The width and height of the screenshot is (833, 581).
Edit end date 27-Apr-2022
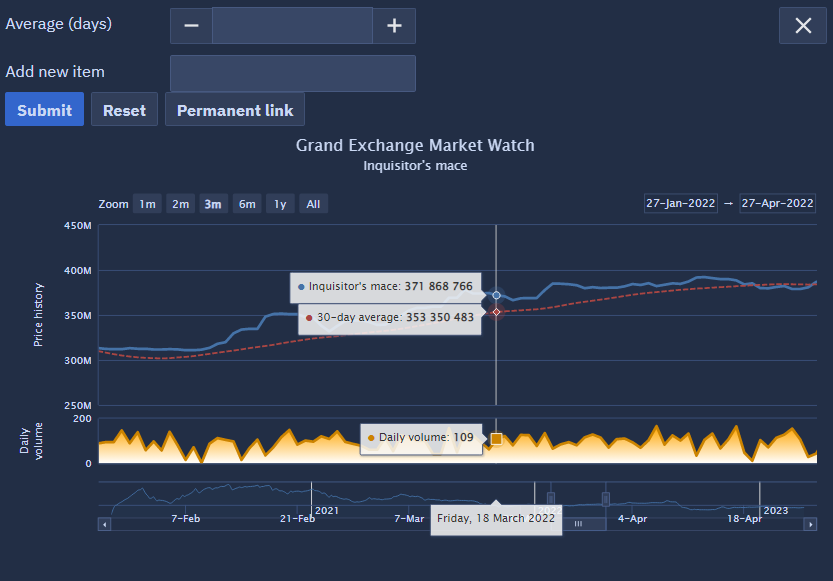tap(777, 203)
